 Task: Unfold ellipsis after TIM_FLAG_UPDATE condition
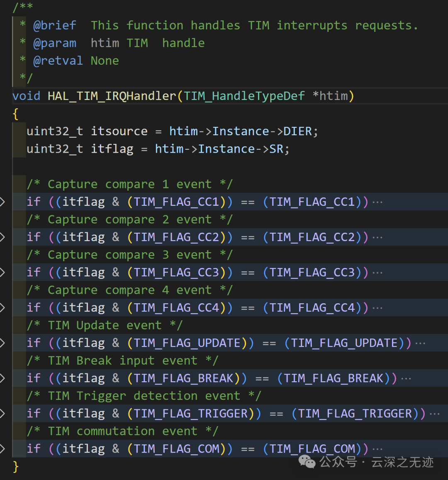point(421,344)
